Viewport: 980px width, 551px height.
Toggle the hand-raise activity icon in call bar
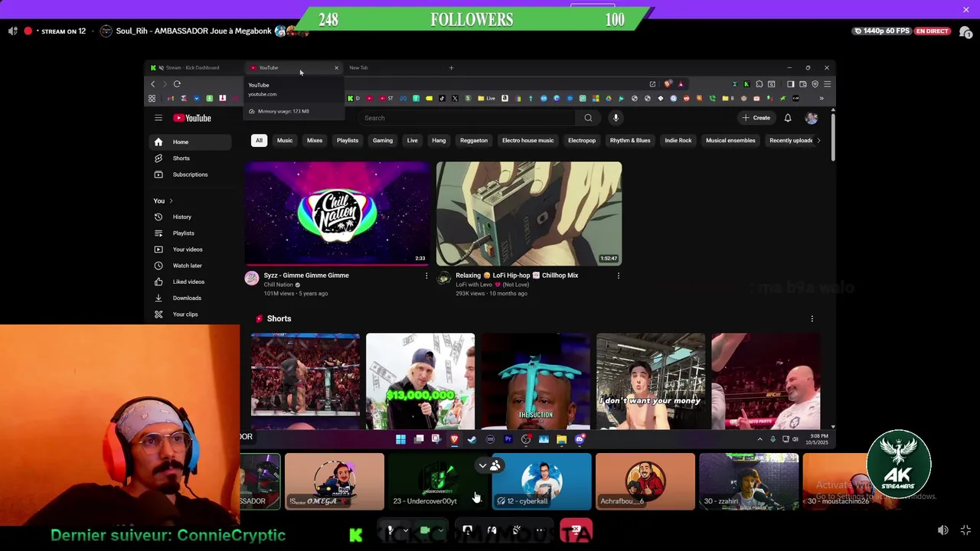(517, 530)
